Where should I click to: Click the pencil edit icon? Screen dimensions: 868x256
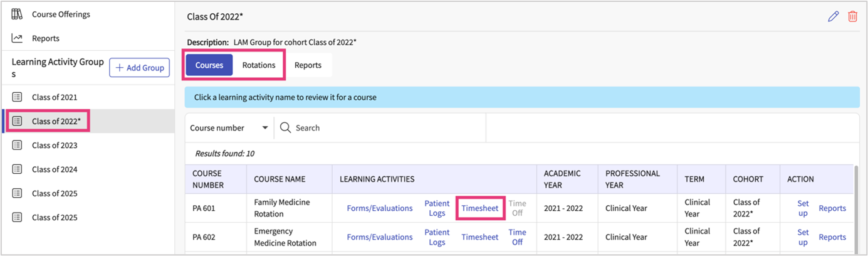[833, 17]
